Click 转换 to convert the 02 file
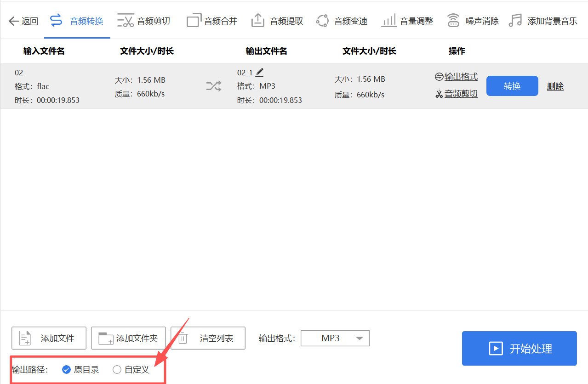 point(512,86)
